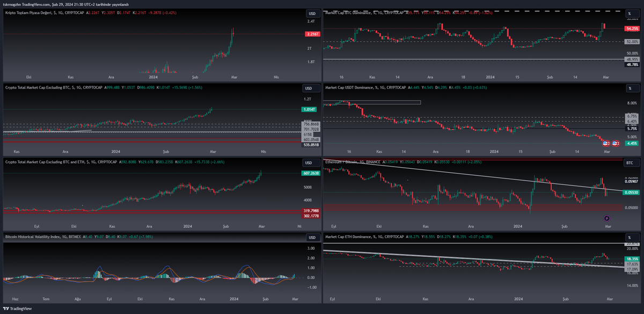Click the green 0.05530 price label
The image size is (644, 314).
(632, 192)
